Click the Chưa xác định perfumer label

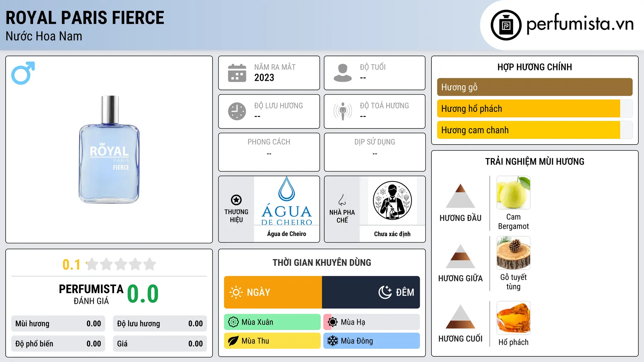coord(392,234)
